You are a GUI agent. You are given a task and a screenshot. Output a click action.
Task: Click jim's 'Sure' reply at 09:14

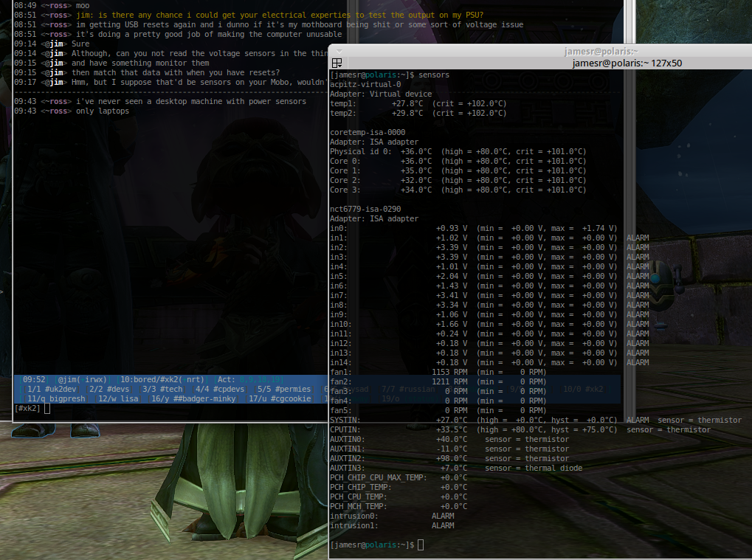[x=80, y=44]
